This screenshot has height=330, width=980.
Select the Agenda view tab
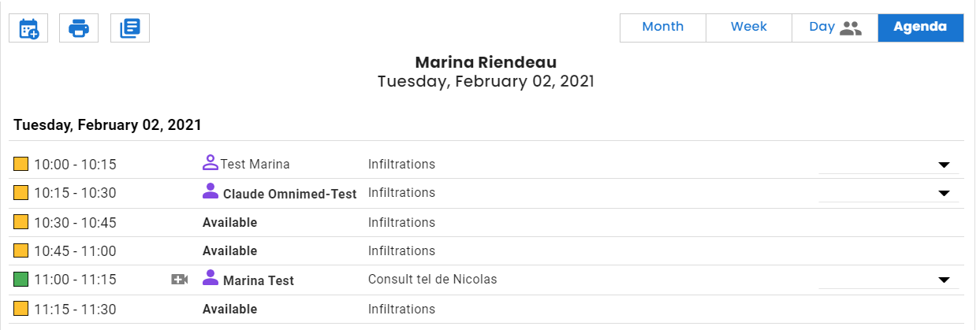click(x=920, y=28)
